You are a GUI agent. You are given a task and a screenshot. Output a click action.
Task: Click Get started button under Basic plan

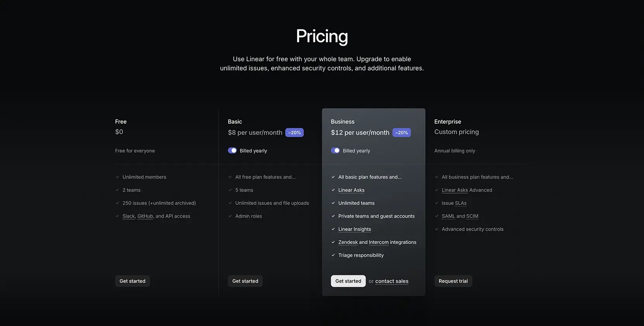coord(245,281)
